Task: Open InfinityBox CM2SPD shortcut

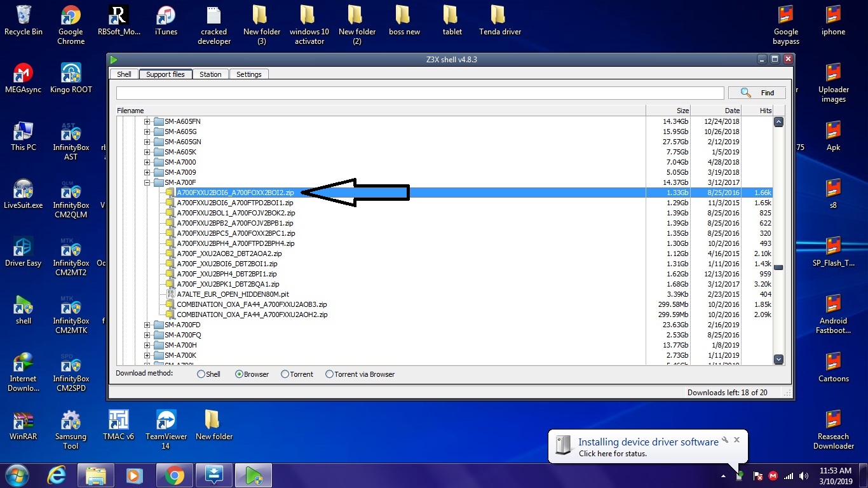Action: coord(71,372)
